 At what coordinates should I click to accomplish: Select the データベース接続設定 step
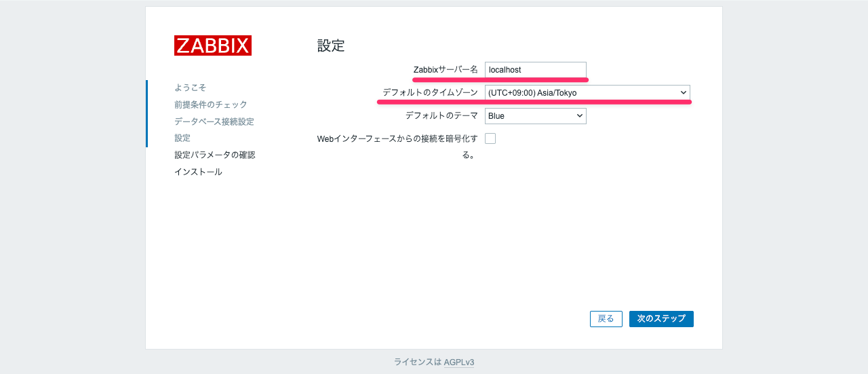click(x=214, y=121)
